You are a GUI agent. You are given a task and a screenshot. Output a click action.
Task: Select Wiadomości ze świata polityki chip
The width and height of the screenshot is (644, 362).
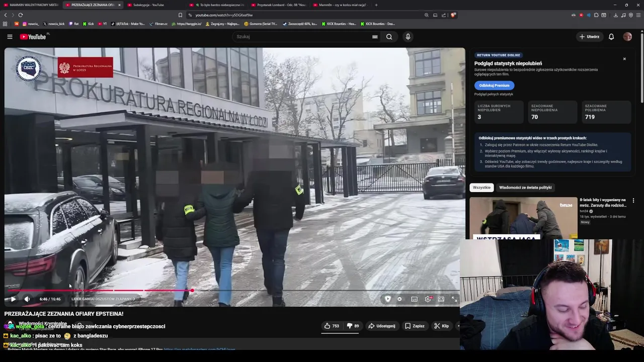pyautogui.click(x=525, y=188)
